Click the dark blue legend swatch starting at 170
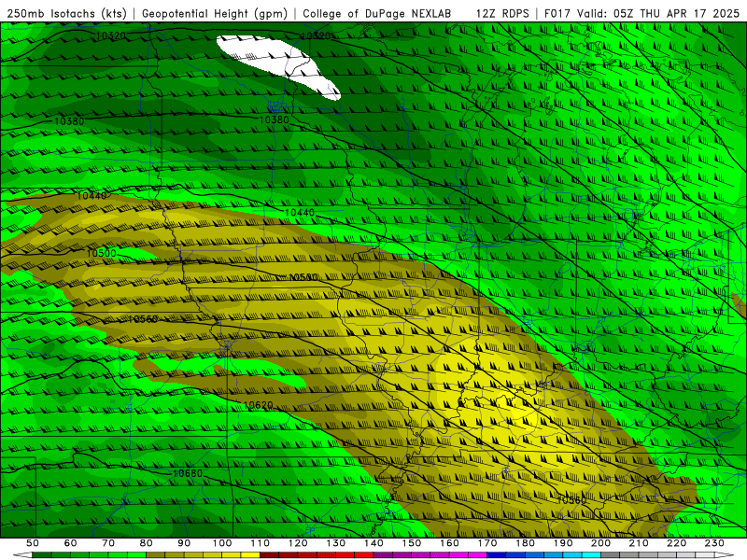Image resolution: width=747 pixels, height=560 pixels. (x=497, y=554)
